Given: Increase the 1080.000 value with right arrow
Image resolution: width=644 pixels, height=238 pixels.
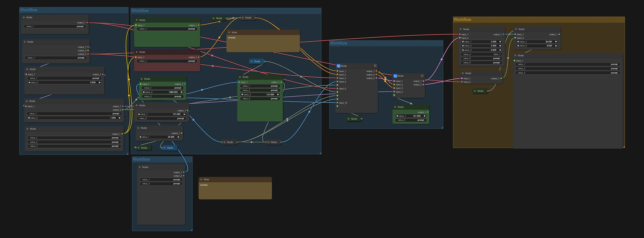Looking at the screenshot, I should click(182, 92).
